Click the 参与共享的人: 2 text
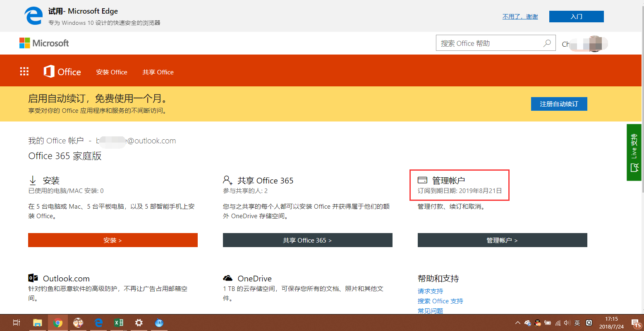 [x=245, y=191]
